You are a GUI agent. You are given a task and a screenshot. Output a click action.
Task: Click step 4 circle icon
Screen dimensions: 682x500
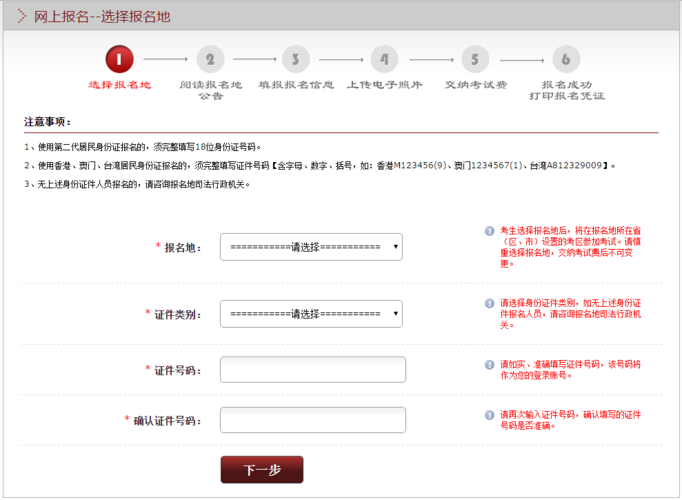coord(384,59)
